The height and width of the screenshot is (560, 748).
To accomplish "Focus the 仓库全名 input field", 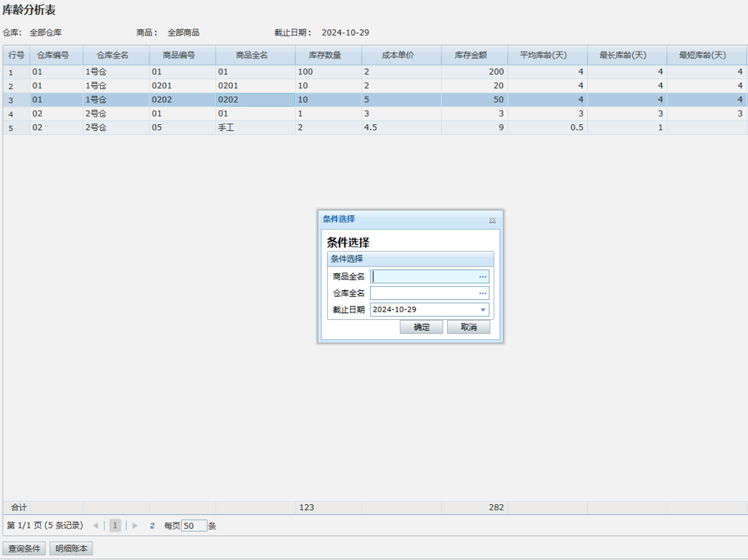I will tap(424, 293).
